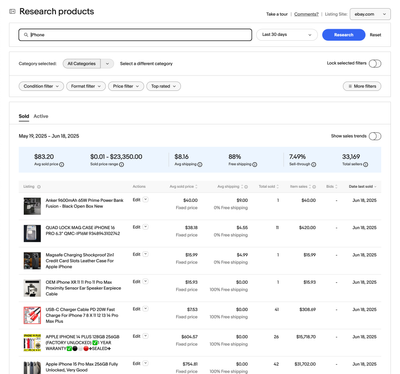Click Edit for Apple iPhone 15 Pro Max listing
The image size is (400, 374).
pos(136,364)
